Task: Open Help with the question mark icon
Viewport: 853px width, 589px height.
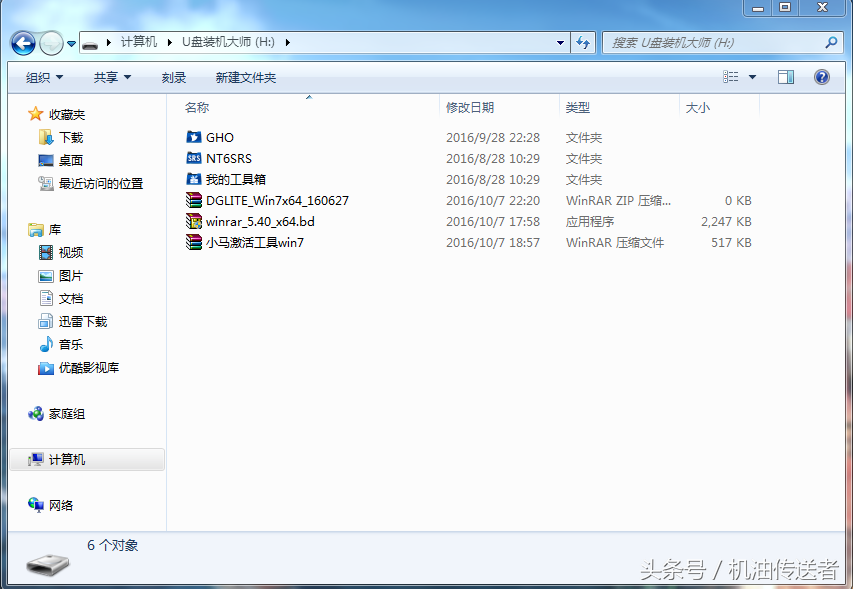Action: [x=821, y=77]
